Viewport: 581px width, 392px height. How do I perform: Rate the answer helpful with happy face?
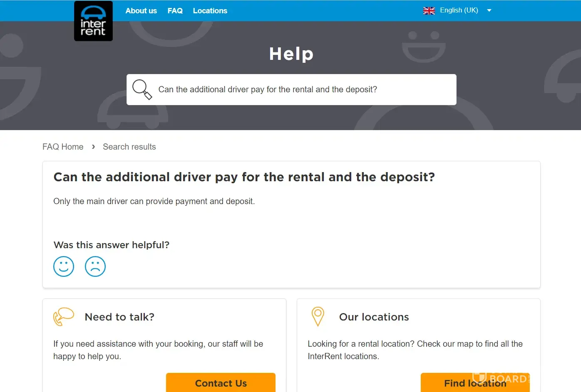pos(64,266)
